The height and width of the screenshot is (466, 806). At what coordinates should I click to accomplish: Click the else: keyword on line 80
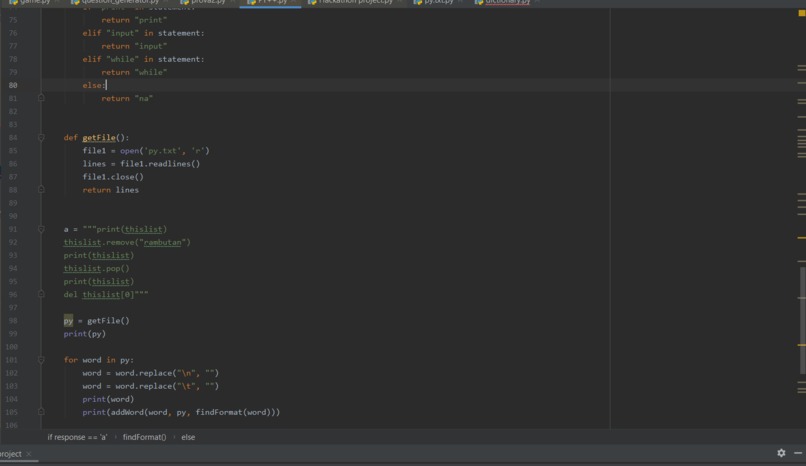(94, 85)
